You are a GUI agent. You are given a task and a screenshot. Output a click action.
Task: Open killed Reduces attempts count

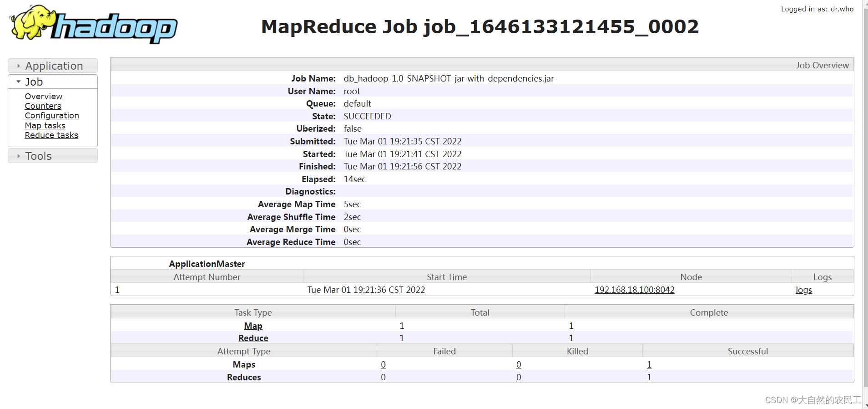click(519, 377)
